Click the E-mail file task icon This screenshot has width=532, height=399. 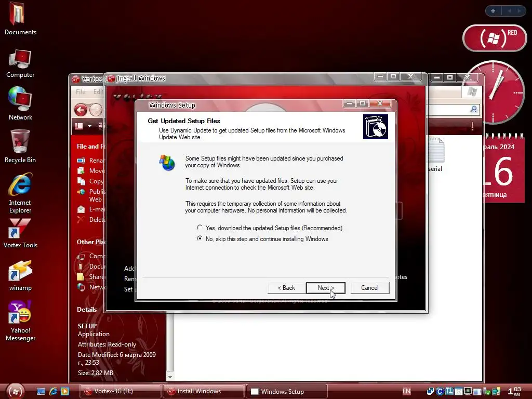[81, 209]
